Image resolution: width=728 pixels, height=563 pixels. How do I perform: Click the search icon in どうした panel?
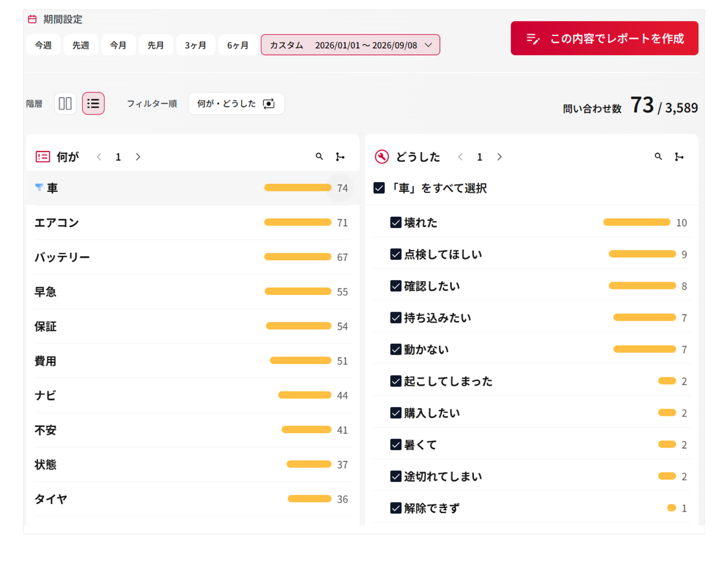658,157
